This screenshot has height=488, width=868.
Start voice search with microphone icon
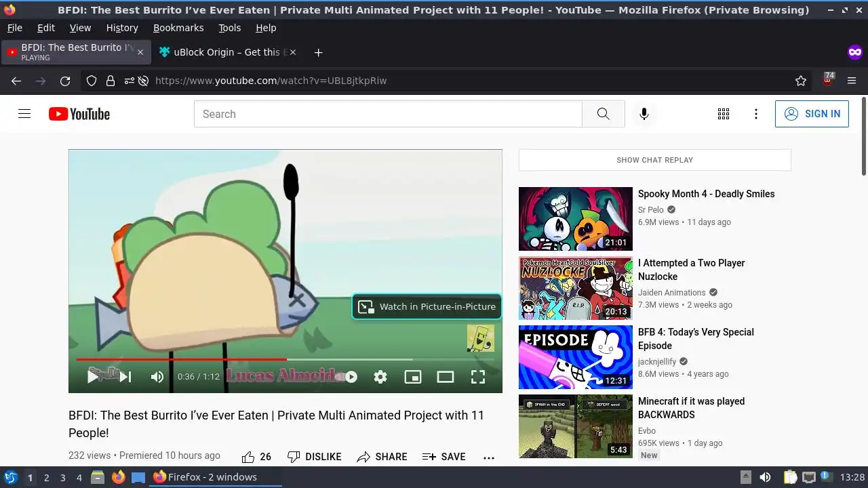pos(644,114)
